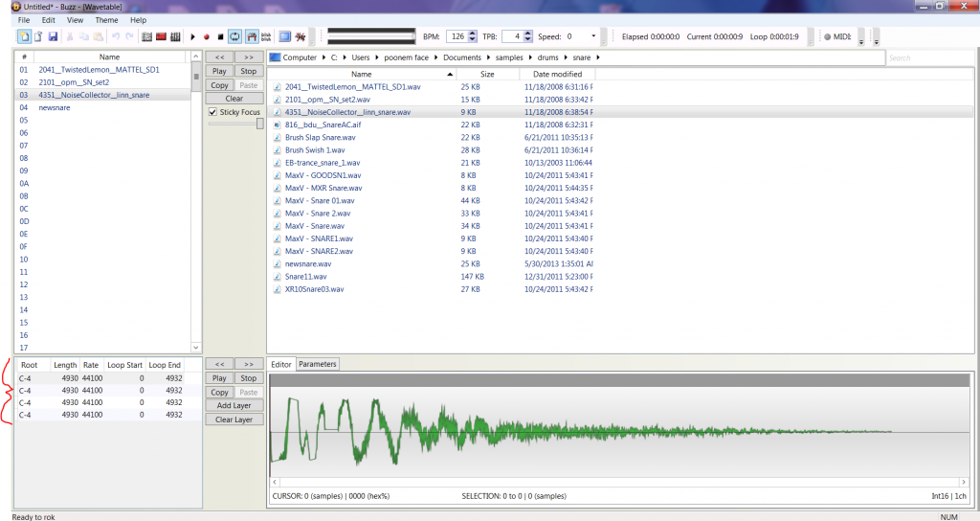Click the Paste clipboard toolbar icon
Viewport: 980px width, 521px height.
[99, 37]
